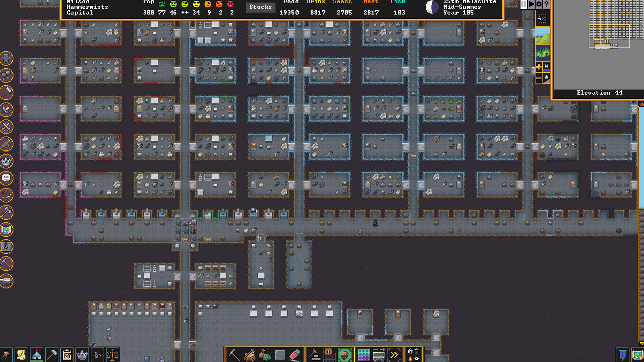644x362 pixels.
Task: Open the work orders clipboard tab
Action: click(x=67, y=355)
